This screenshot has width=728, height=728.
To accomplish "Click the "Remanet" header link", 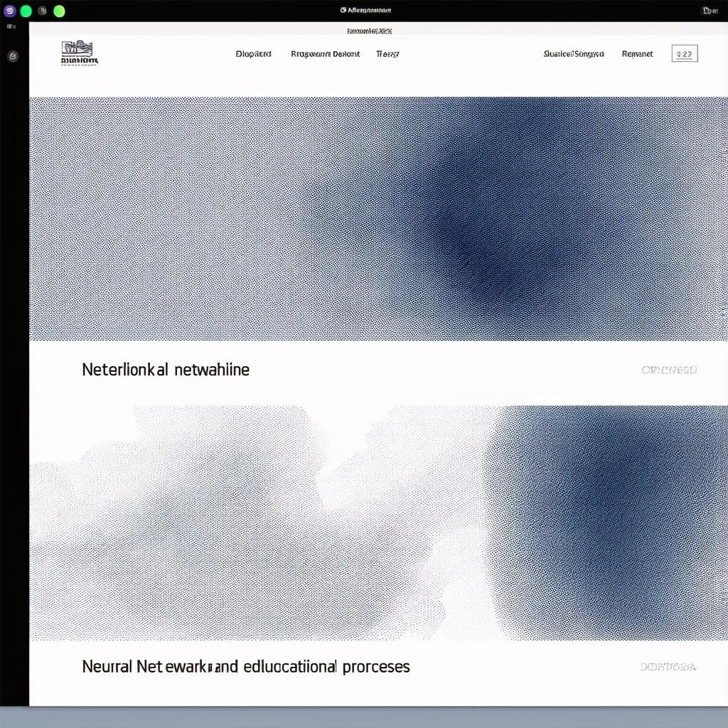I will coord(637,54).
